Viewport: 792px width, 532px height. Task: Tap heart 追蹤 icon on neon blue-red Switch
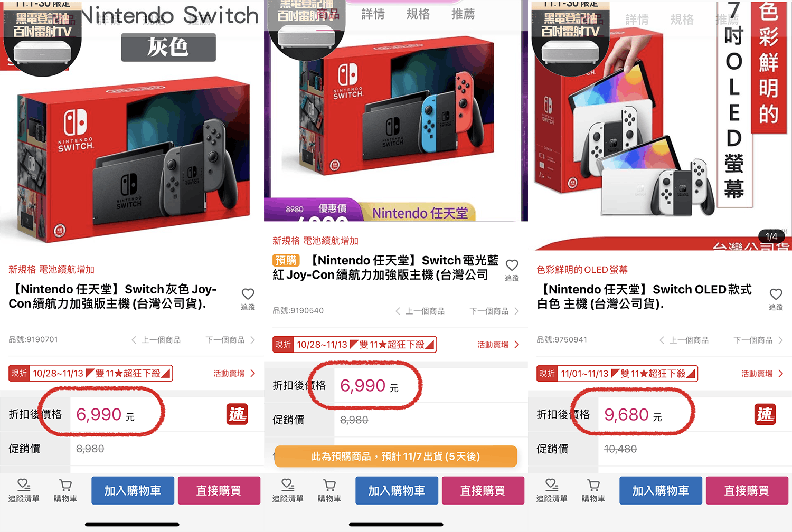point(512,270)
